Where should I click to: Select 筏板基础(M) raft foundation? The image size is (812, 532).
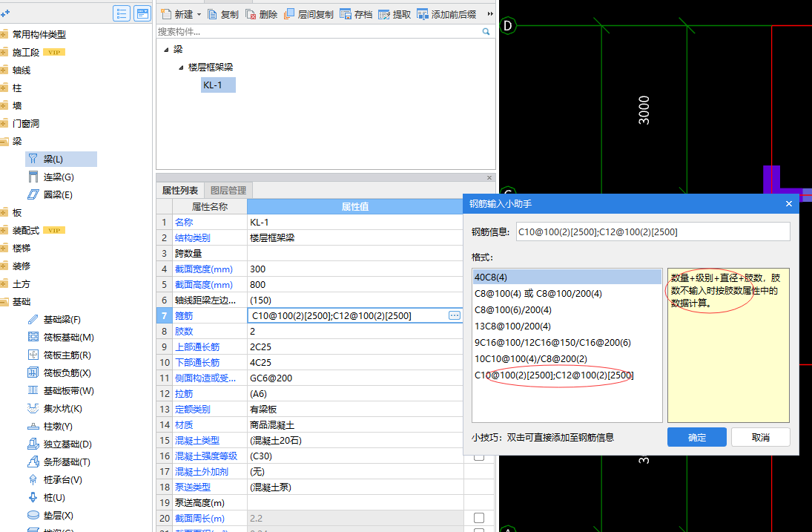point(61,337)
